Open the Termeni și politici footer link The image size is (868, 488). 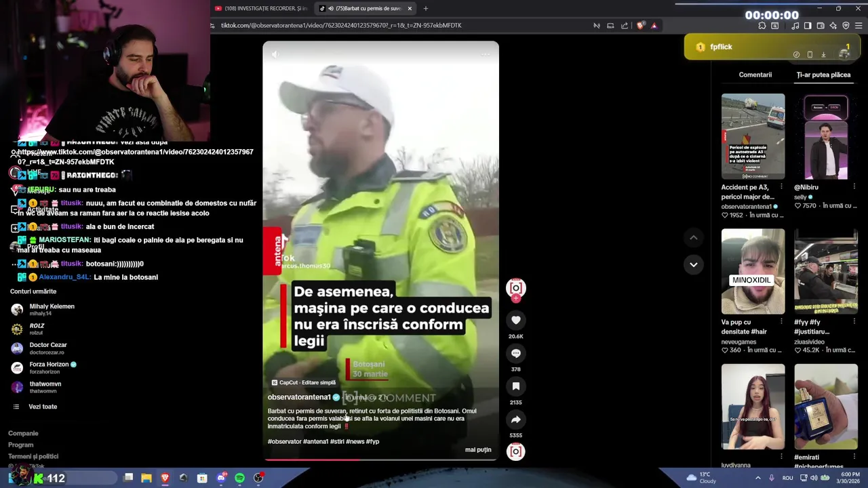click(x=33, y=457)
